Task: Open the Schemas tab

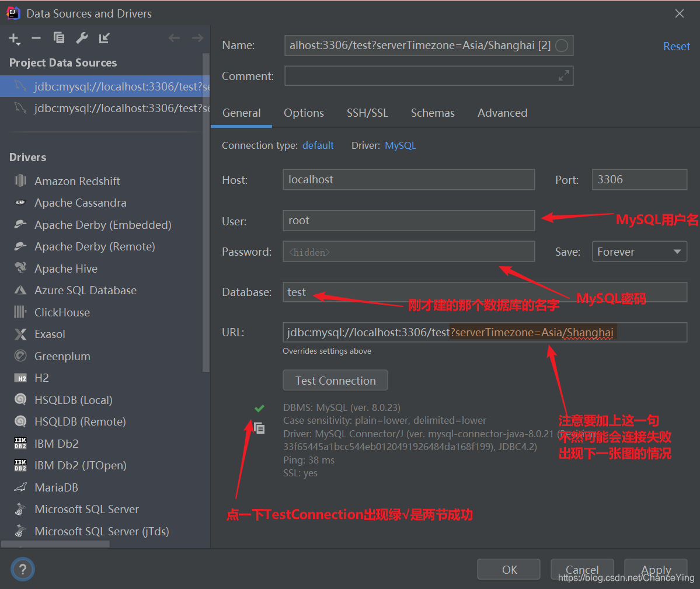Action: pos(433,113)
